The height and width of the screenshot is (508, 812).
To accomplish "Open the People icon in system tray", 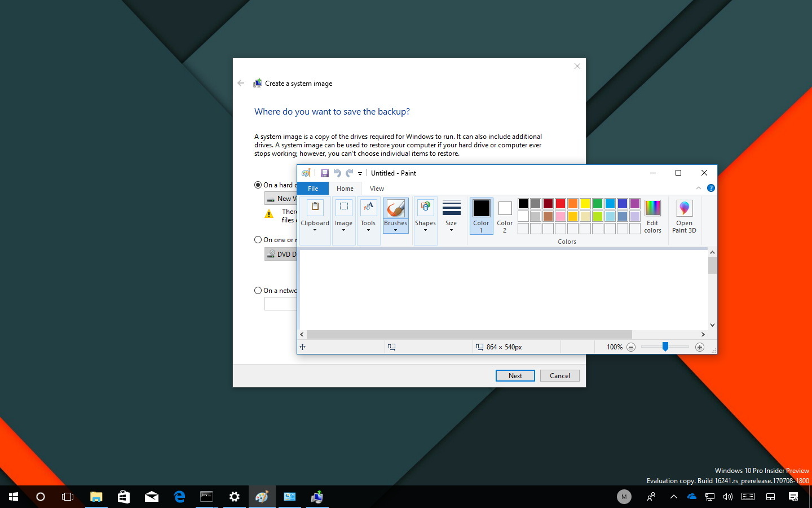I will (651, 497).
